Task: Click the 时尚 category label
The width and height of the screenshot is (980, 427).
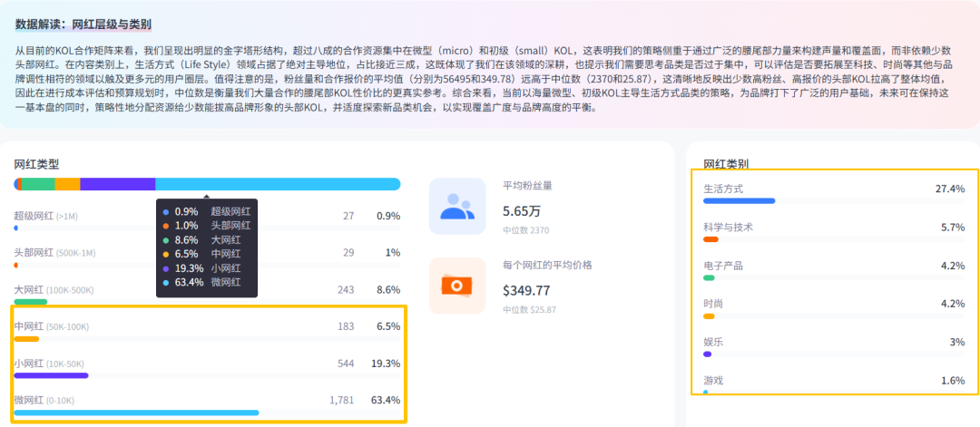Action: 713,304
